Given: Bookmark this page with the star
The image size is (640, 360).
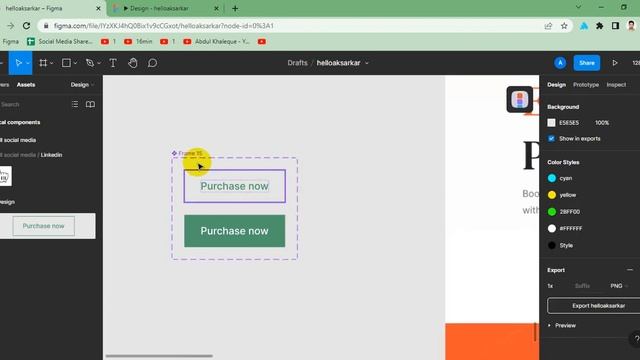Looking at the screenshot, I should [x=564, y=26].
